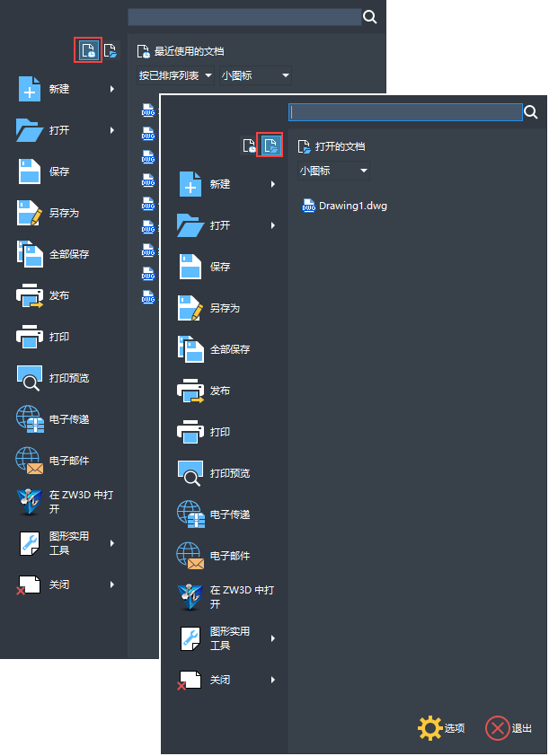
Task: Select 电子邮件 in the front menu
Action: pyautogui.click(x=229, y=556)
